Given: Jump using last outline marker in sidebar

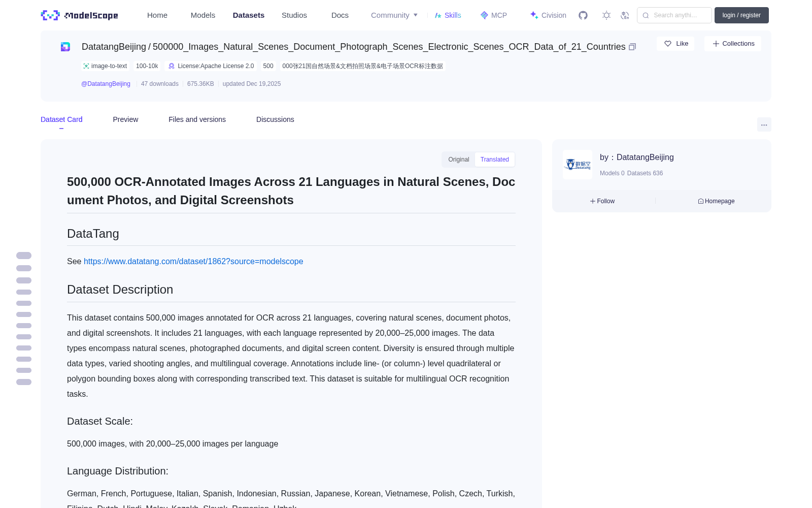Looking at the screenshot, I should (24, 382).
